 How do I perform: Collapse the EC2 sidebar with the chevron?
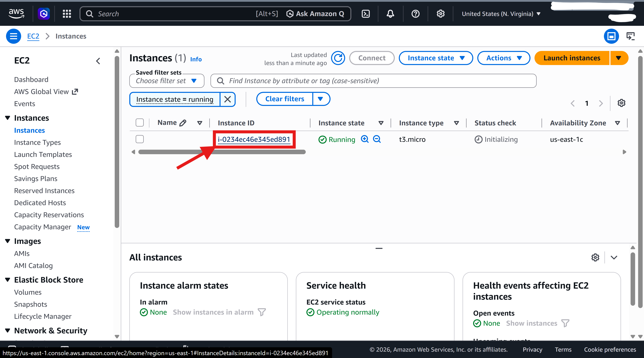(x=98, y=61)
